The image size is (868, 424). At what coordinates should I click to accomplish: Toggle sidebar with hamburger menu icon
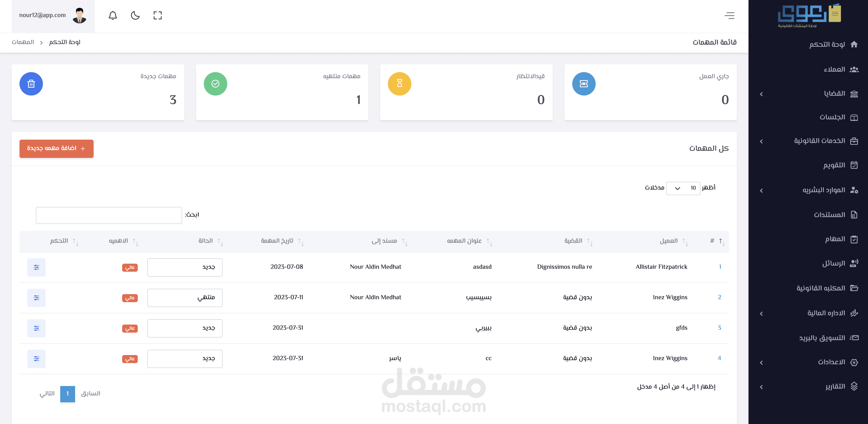(729, 16)
